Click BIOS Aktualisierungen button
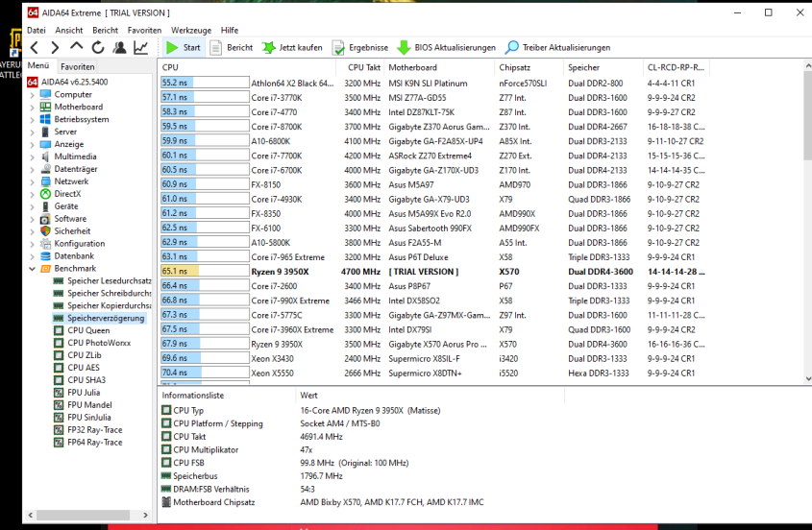This screenshot has height=530, width=812. click(x=447, y=48)
